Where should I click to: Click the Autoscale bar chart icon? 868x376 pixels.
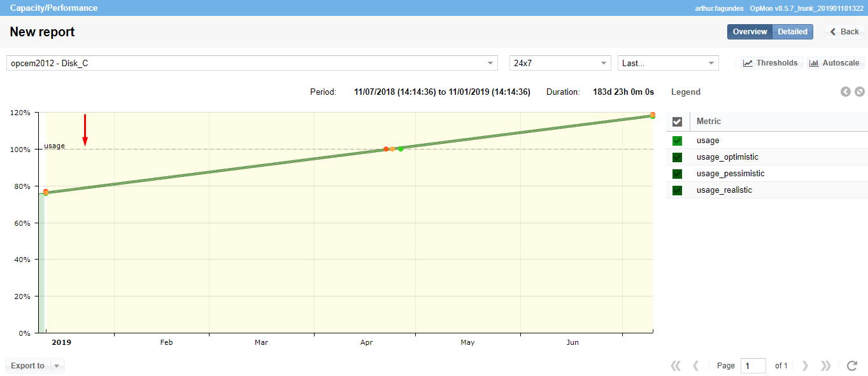[814, 63]
